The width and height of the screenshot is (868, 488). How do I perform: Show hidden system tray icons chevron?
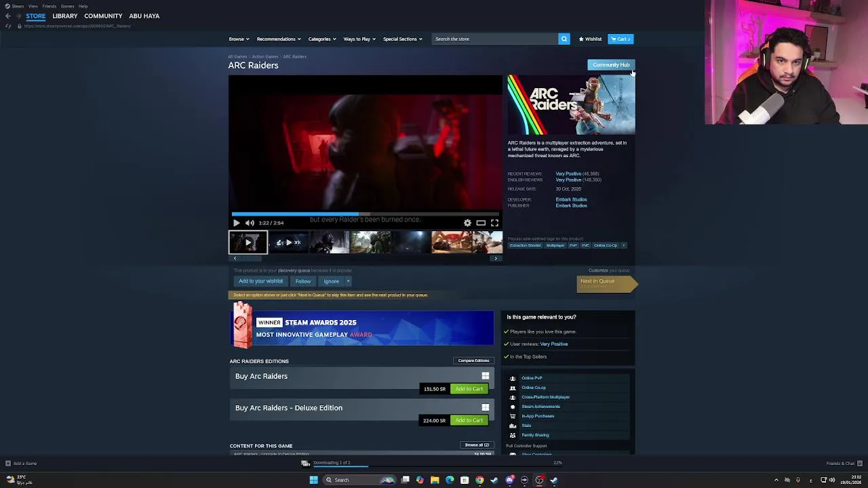776,480
